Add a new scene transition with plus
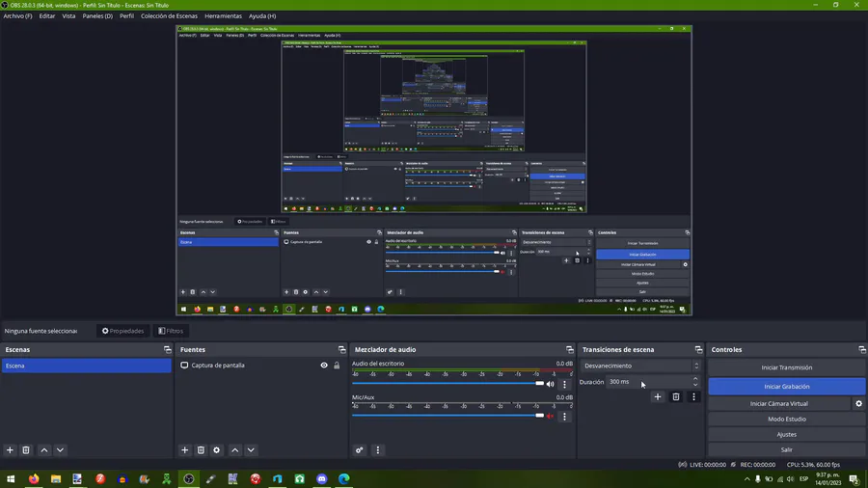This screenshot has width=868, height=488. (658, 396)
